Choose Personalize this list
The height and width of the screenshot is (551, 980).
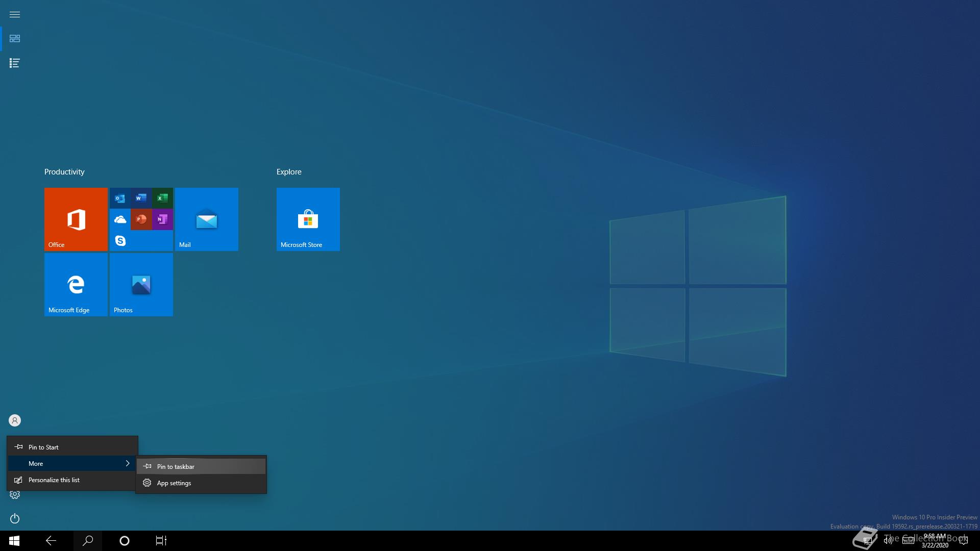[72, 480]
